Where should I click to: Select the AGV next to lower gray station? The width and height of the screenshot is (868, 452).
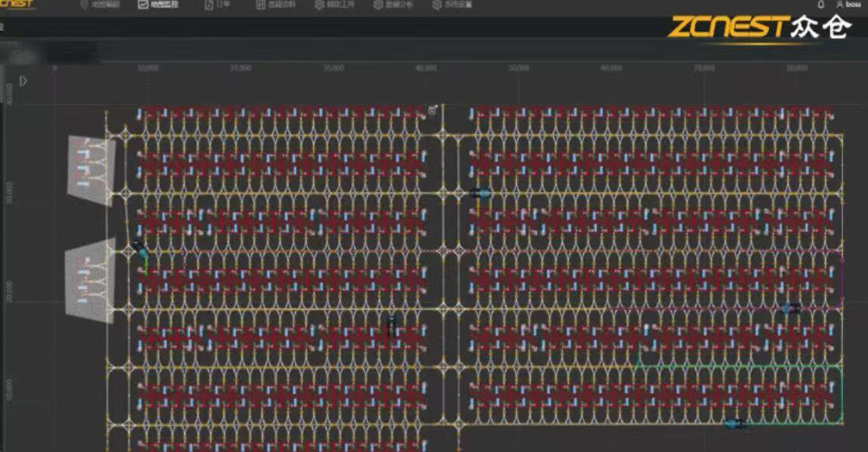click(x=140, y=249)
